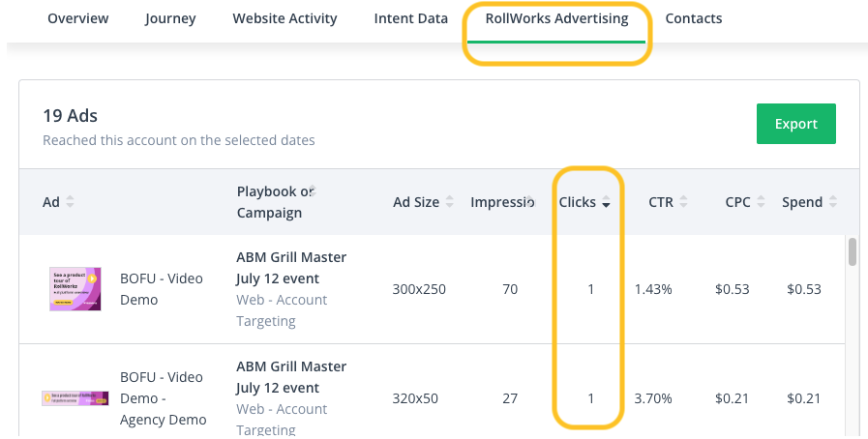Open the Website Activity tab

tap(284, 18)
